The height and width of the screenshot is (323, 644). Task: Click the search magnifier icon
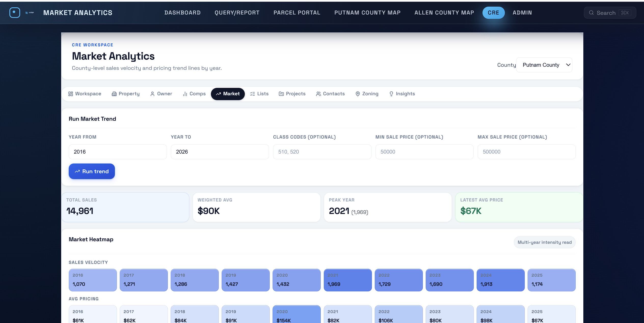click(x=592, y=12)
